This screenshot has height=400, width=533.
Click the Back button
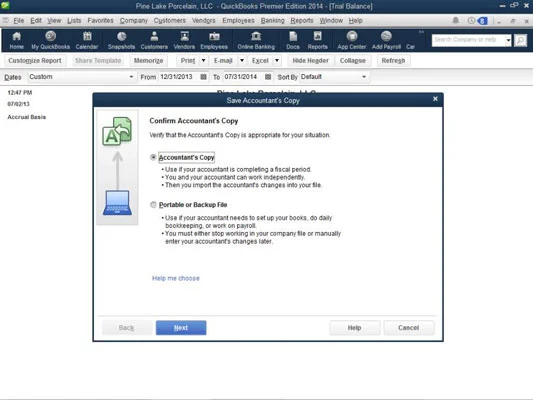126,328
